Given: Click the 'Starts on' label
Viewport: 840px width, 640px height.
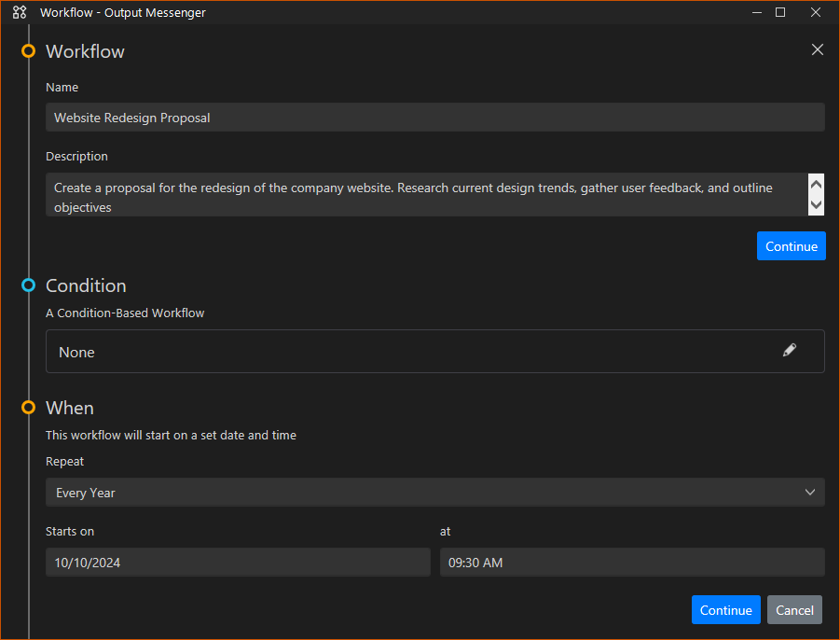Looking at the screenshot, I should (x=70, y=531).
